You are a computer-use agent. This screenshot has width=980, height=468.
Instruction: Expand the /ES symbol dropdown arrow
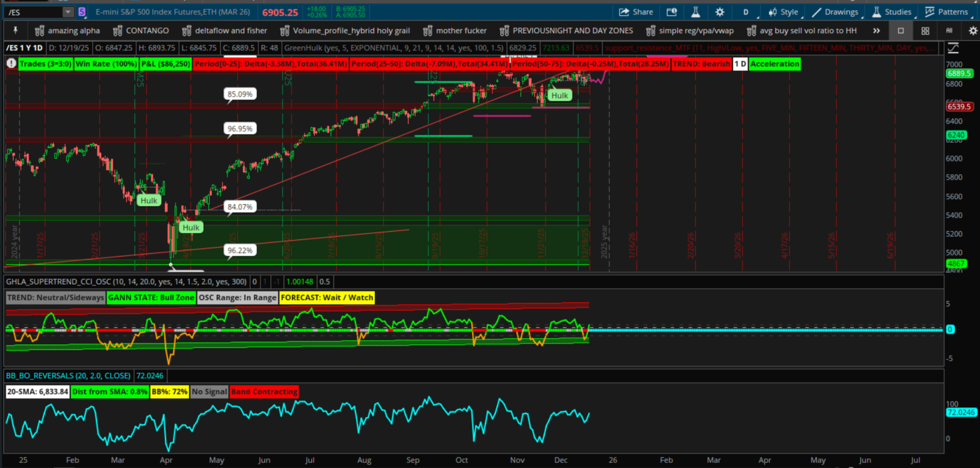(x=68, y=12)
